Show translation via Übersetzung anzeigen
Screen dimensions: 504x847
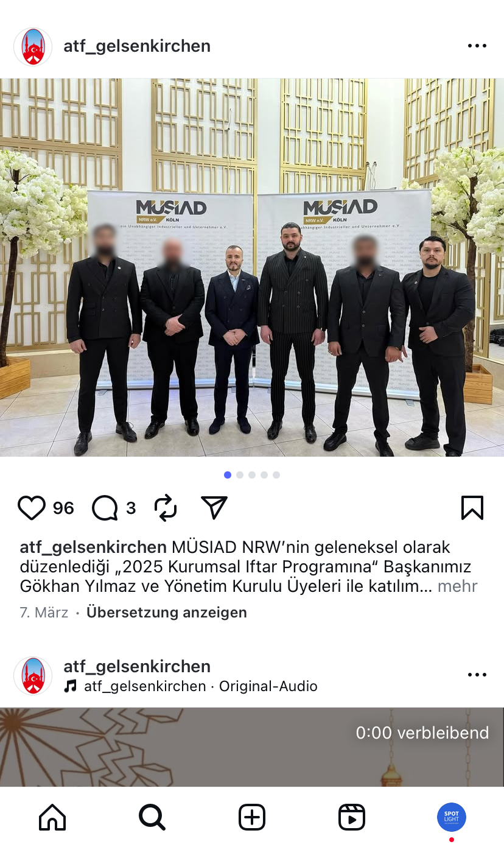tap(167, 613)
